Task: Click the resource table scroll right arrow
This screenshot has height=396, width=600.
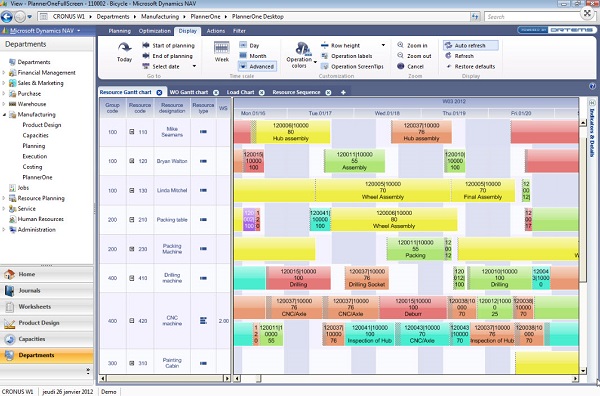Action: tap(227, 378)
